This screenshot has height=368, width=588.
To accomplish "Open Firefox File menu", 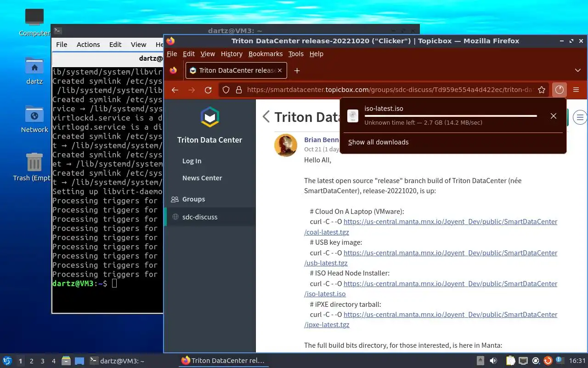I will 172,54.
